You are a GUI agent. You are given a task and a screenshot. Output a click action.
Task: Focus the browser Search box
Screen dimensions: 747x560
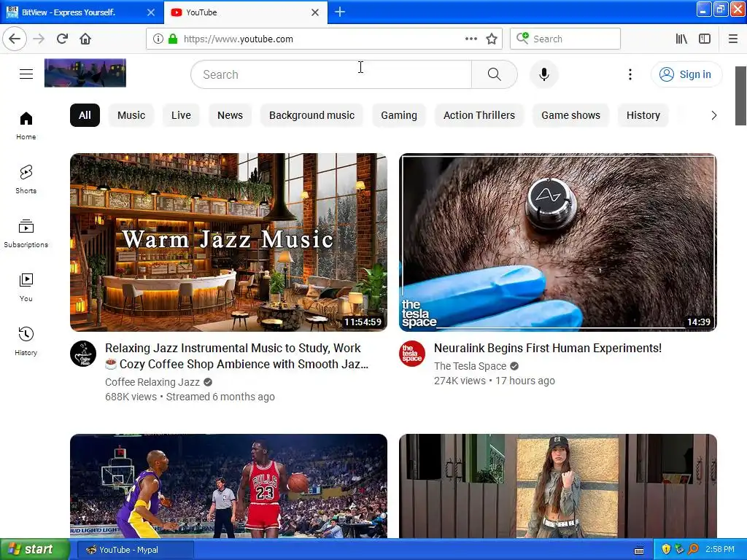pyautogui.click(x=565, y=39)
